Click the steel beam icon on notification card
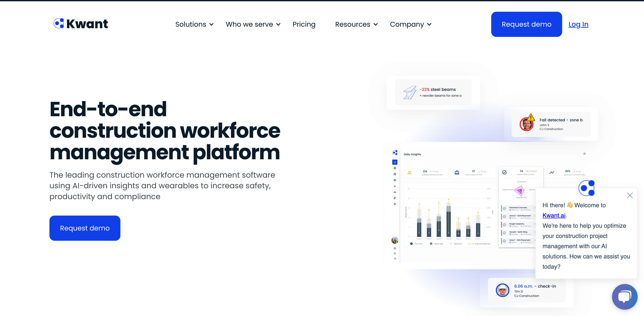The height and width of the screenshot is (316, 644). click(x=410, y=93)
